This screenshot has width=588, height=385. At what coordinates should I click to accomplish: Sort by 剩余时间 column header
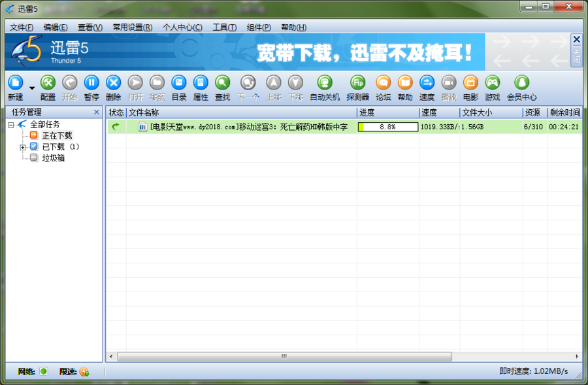tap(565, 112)
